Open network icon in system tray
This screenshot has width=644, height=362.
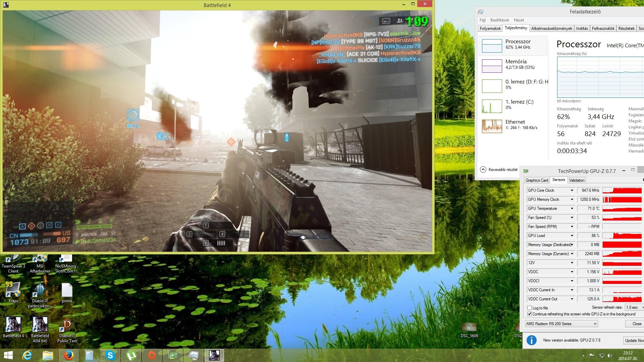pyautogui.click(x=602, y=356)
